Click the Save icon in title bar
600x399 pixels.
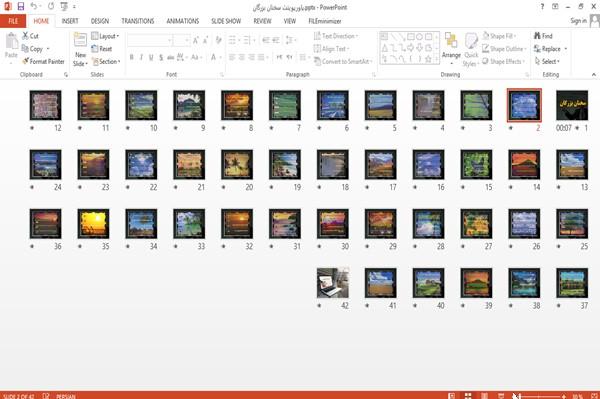tap(21, 7)
